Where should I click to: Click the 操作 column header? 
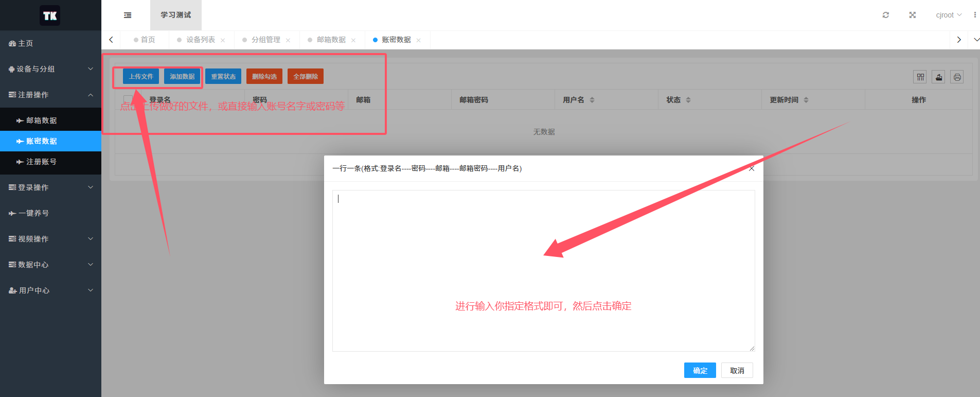[919, 100]
